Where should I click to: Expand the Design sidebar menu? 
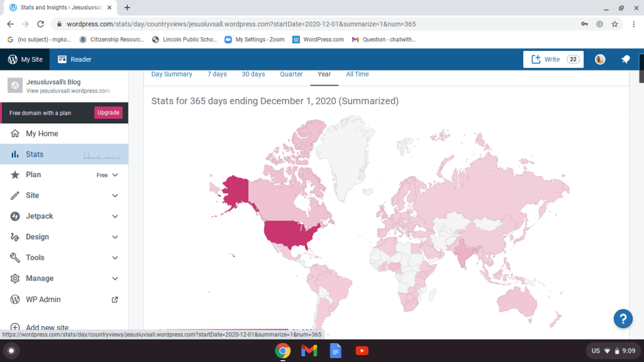pyautogui.click(x=115, y=237)
